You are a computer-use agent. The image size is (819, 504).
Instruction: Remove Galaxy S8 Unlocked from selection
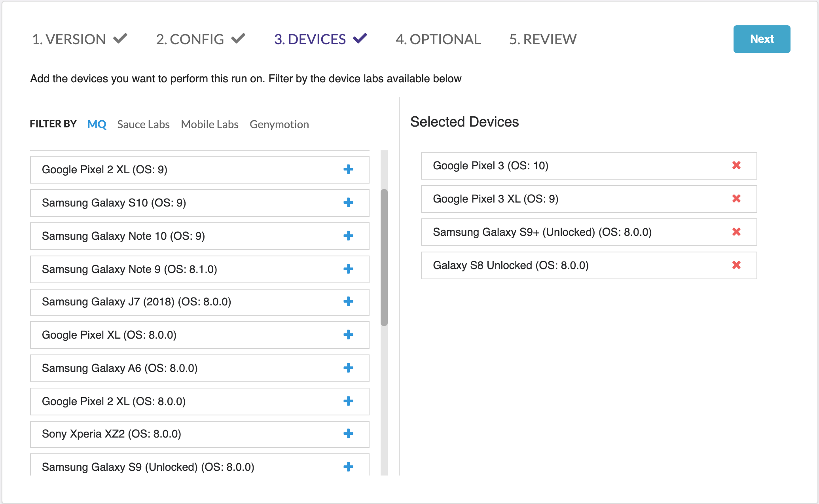tap(736, 265)
